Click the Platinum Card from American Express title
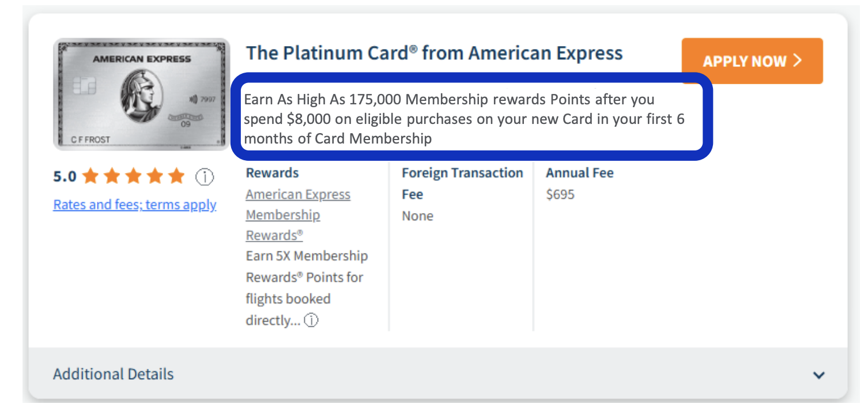868x415 pixels. pyautogui.click(x=434, y=53)
